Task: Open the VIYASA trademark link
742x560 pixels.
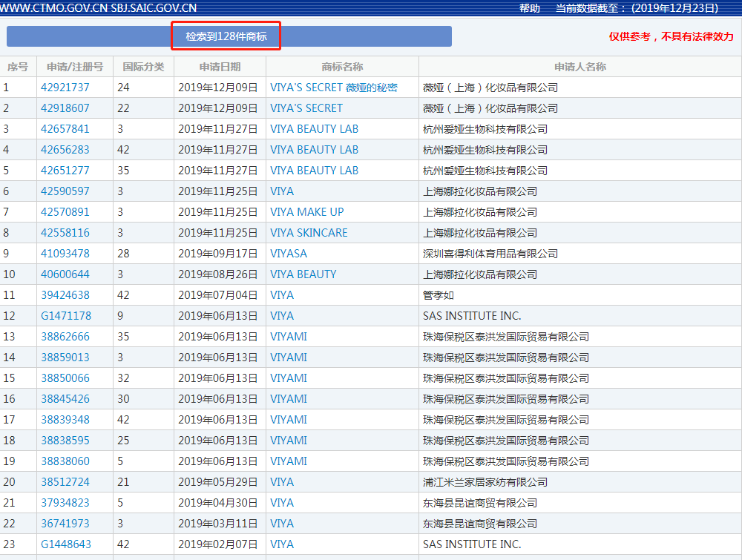Action: [x=289, y=253]
